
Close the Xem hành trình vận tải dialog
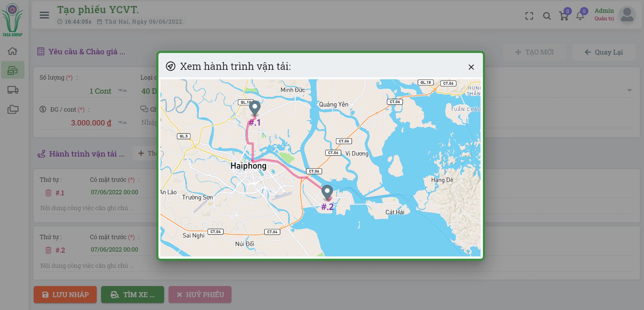pyautogui.click(x=471, y=67)
